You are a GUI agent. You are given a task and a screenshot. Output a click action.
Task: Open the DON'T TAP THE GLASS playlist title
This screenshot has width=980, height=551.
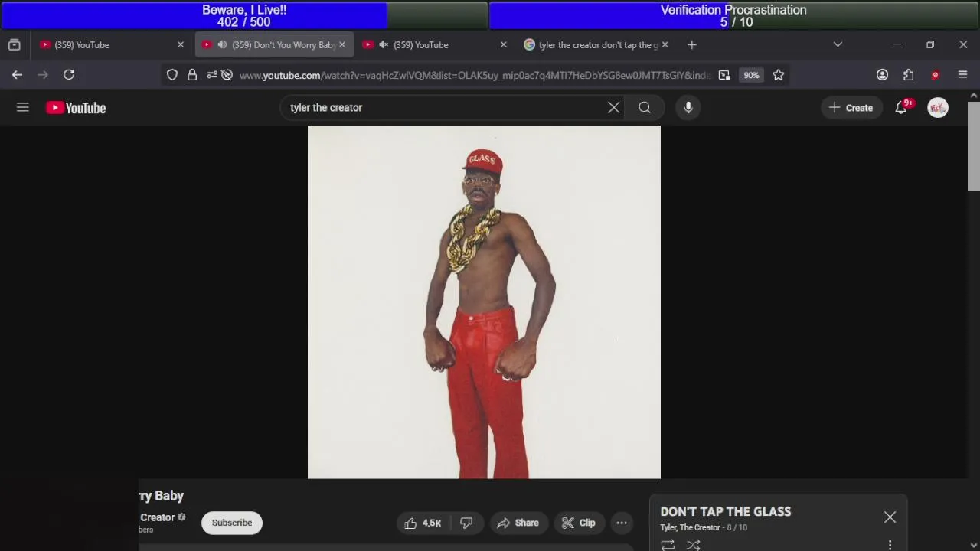pyautogui.click(x=726, y=512)
